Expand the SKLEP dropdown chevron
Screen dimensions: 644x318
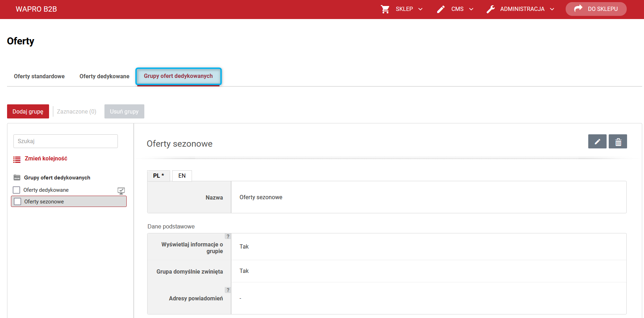(x=421, y=9)
